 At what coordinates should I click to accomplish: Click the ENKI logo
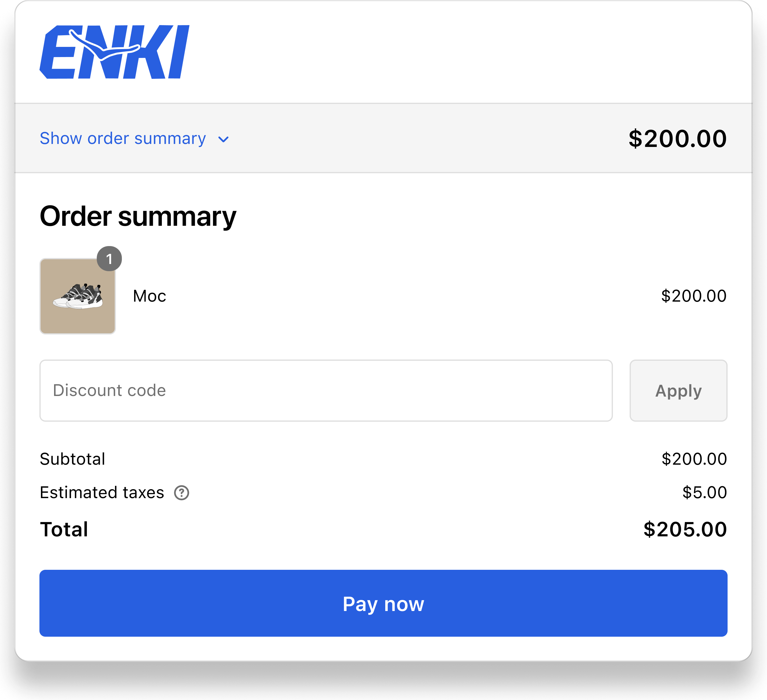(x=114, y=52)
